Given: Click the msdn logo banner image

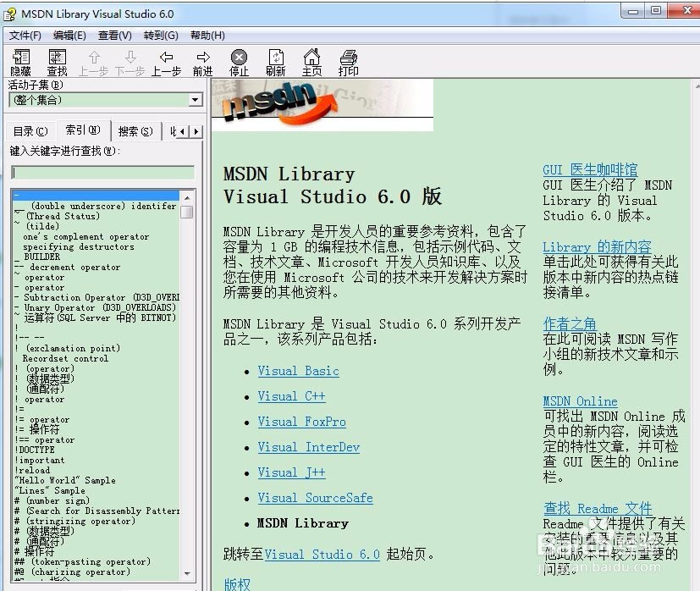Looking at the screenshot, I should tap(322, 105).
